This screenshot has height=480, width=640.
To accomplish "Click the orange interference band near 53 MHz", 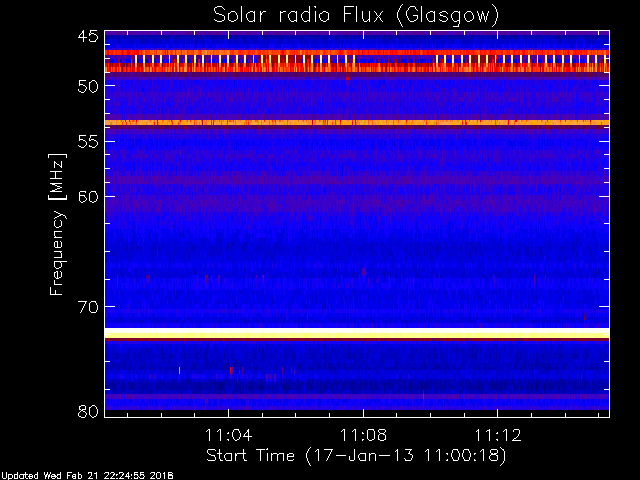I will [357, 122].
